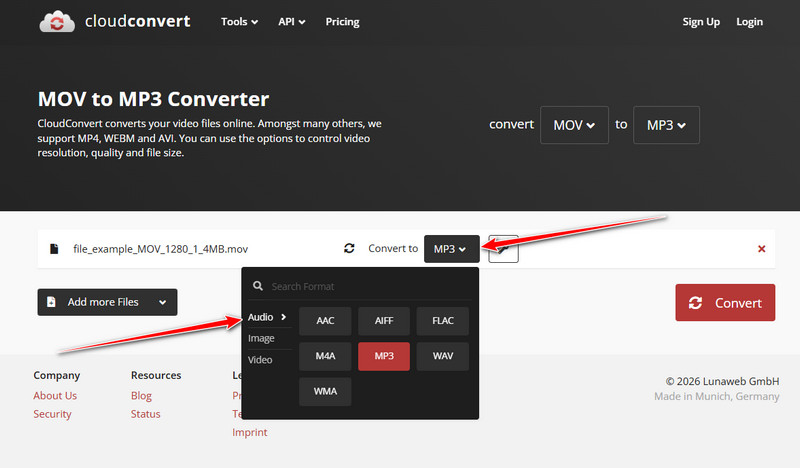Click the magnifier icon in Search Format
The image size is (800, 468).
point(258,286)
